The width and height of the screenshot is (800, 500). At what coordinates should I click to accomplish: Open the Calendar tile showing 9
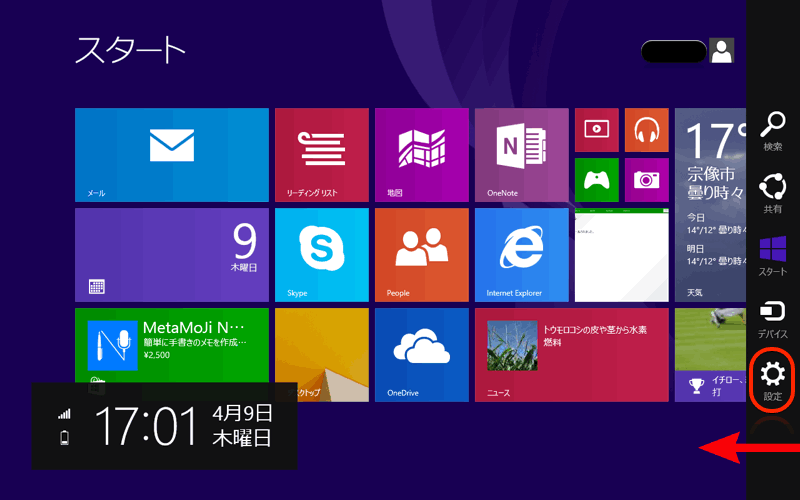click(x=171, y=255)
